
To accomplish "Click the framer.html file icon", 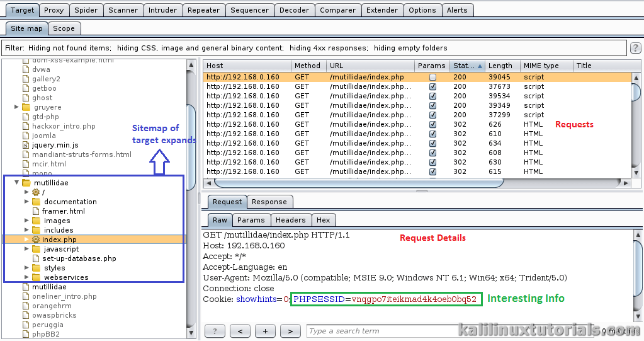I will [36, 211].
